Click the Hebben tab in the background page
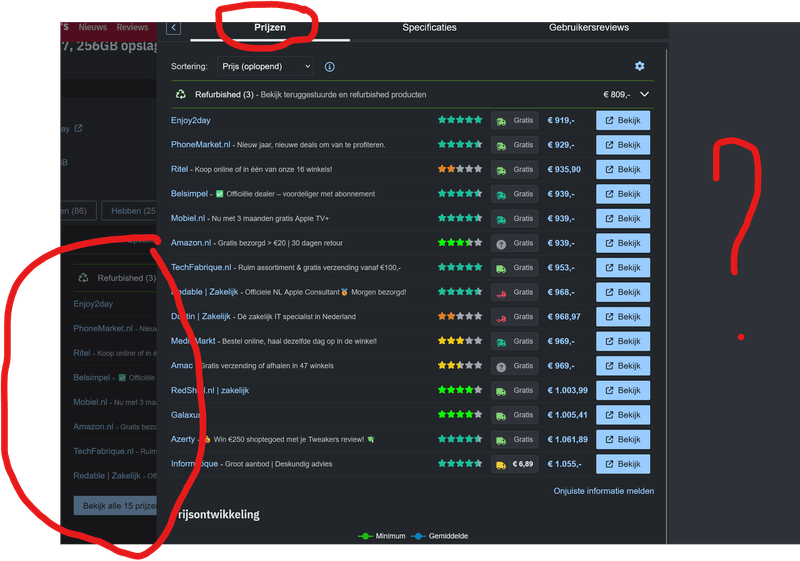This screenshot has width=800, height=561. [x=130, y=211]
